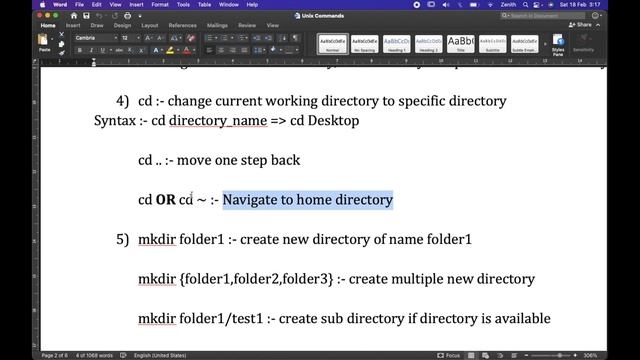Toggle Focus mode in the status bar
Image resolution: width=640 pixels, height=360 pixels.
[449, 356]
